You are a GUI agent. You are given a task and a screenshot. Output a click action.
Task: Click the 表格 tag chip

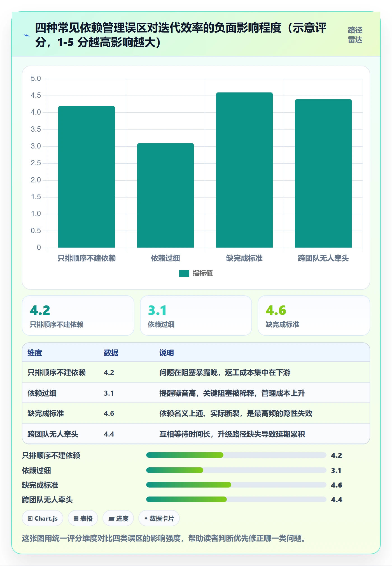(x=83, y=518)
